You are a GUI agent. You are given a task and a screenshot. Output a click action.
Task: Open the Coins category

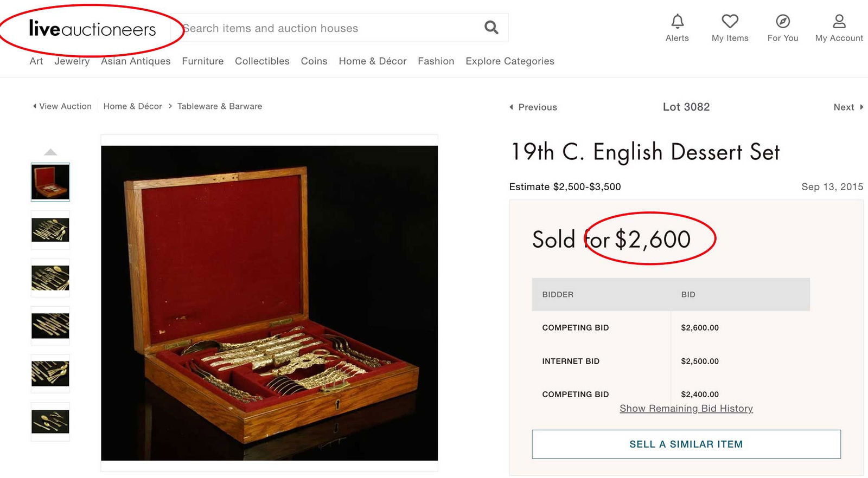[314, 61]
